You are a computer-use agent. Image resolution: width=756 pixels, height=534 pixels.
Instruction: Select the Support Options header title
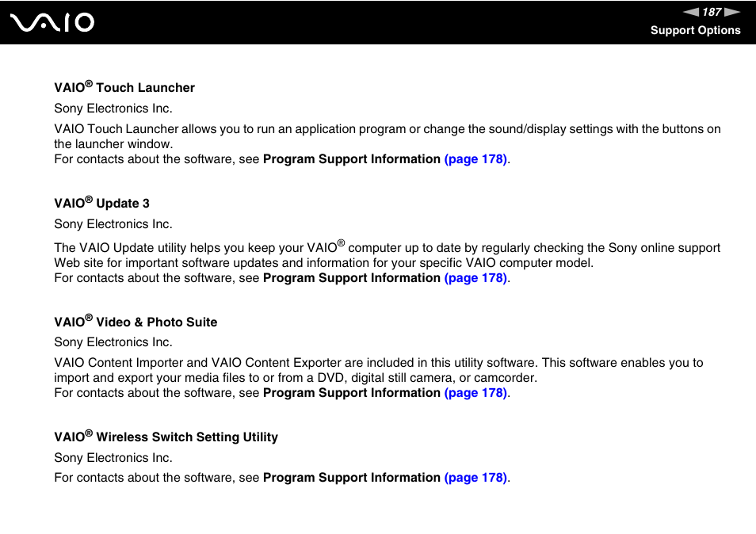(695, 30)
